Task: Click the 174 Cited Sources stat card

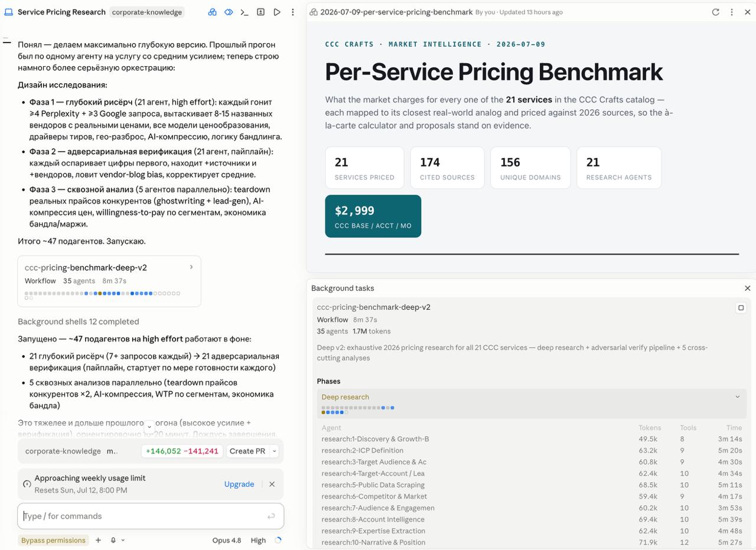Action: click(447, 168)
